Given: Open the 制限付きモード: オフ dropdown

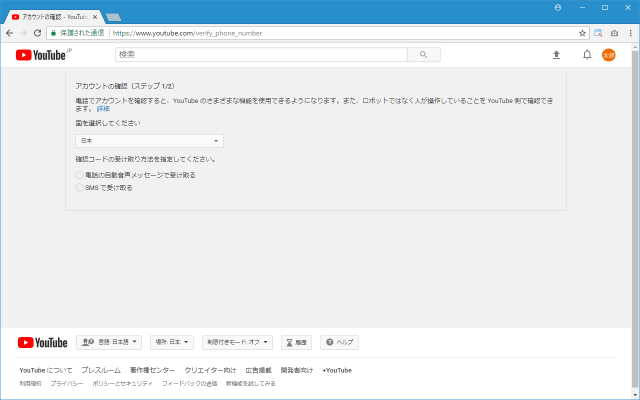Looking at the screenshot, I should (237, 342).
